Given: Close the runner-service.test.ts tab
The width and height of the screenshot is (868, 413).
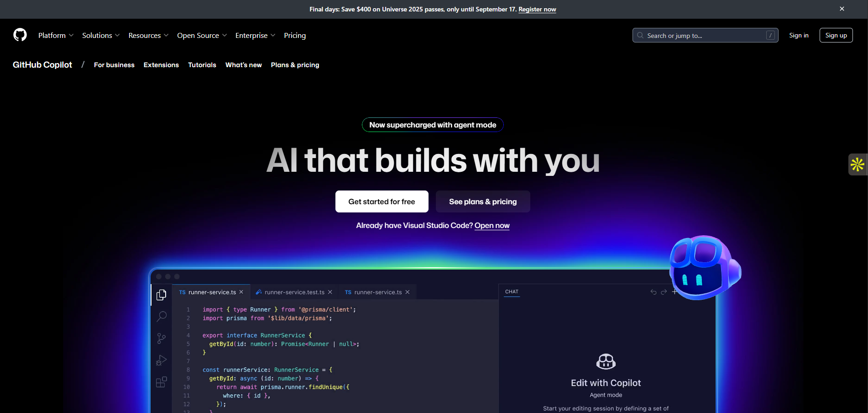Looking at the screenshot, I should [330, 292].
